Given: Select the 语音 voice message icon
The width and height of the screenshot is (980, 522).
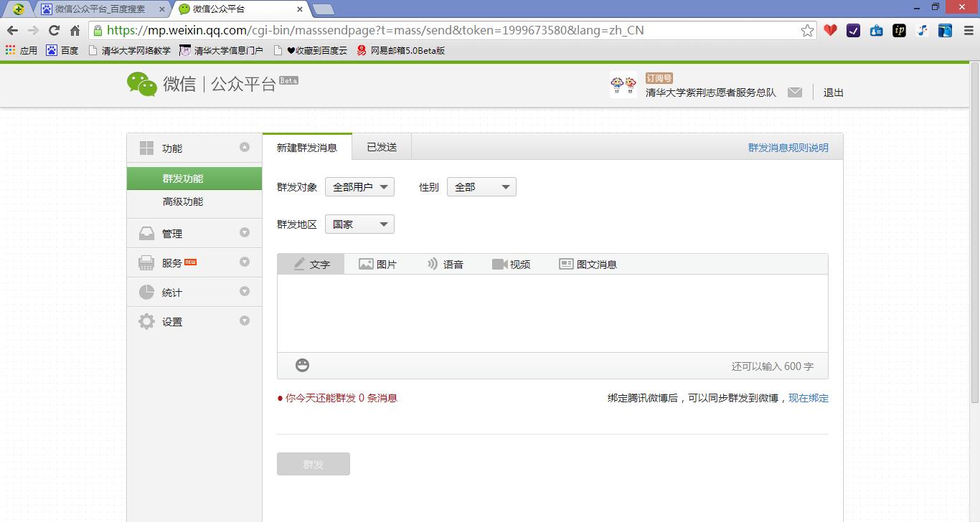Looking at the screenshot, I should pyautogui.click(x=446, y=263).
